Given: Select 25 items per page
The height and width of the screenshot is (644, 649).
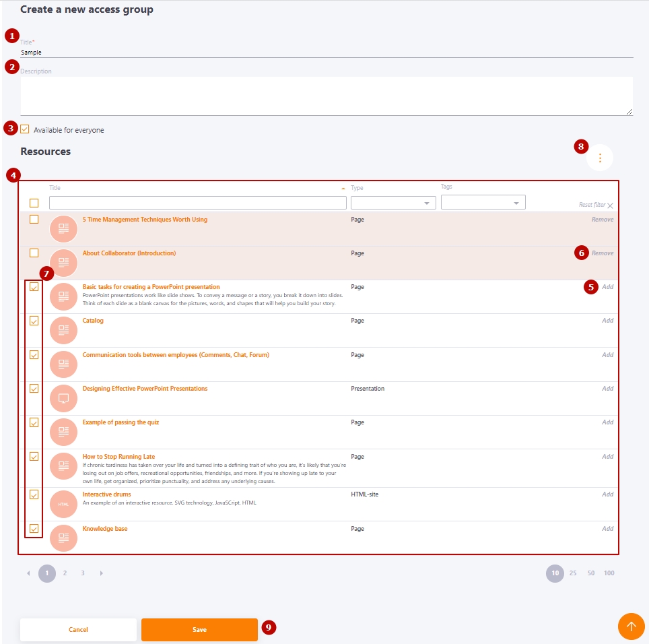Looking at the screenshot, I should [x=572, y=573].
